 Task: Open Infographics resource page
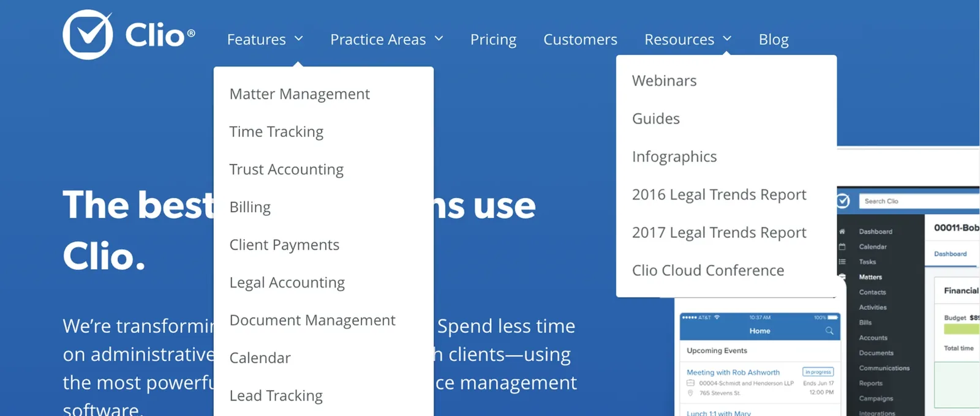[x=674, y=157]
